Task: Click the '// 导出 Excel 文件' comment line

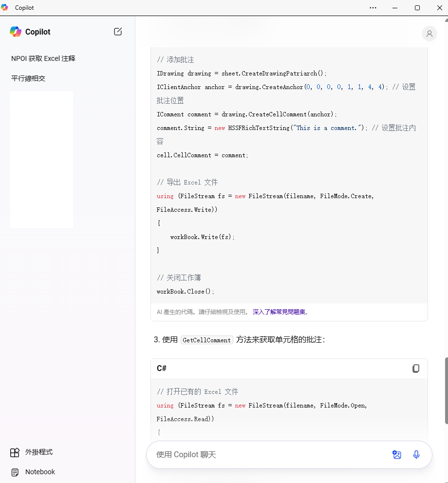Action: pyautogui.click(x=187, y=183)
